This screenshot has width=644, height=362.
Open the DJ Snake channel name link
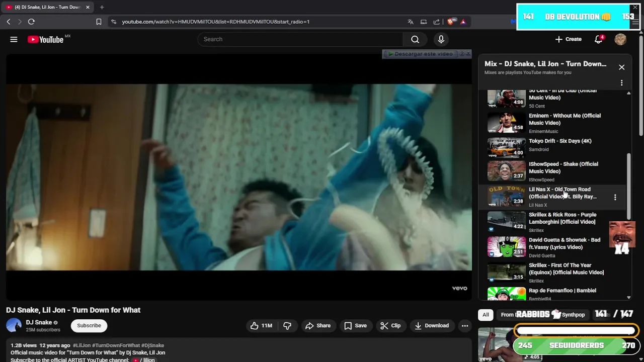tap(39, 322)
